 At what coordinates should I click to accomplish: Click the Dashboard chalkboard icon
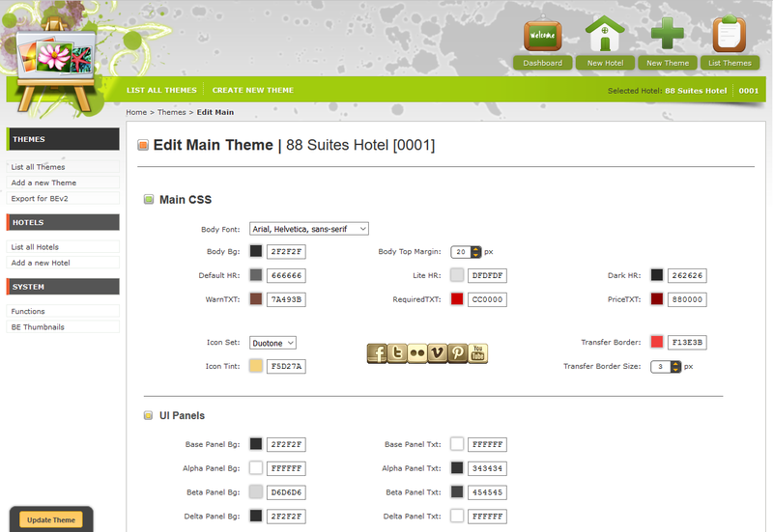click(542, 35)
